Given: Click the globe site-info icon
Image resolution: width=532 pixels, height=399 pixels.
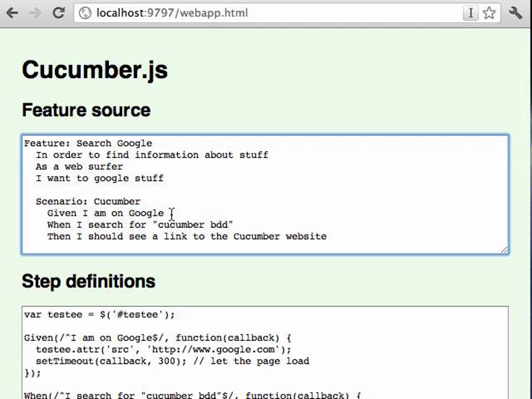Looking at the screenshot, I should [x=85, y=13].
